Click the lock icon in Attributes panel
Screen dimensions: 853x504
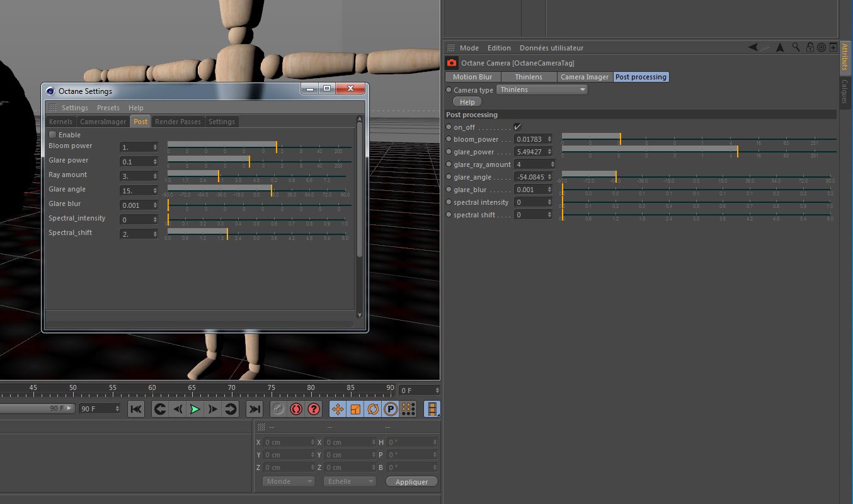pos(809,47)
